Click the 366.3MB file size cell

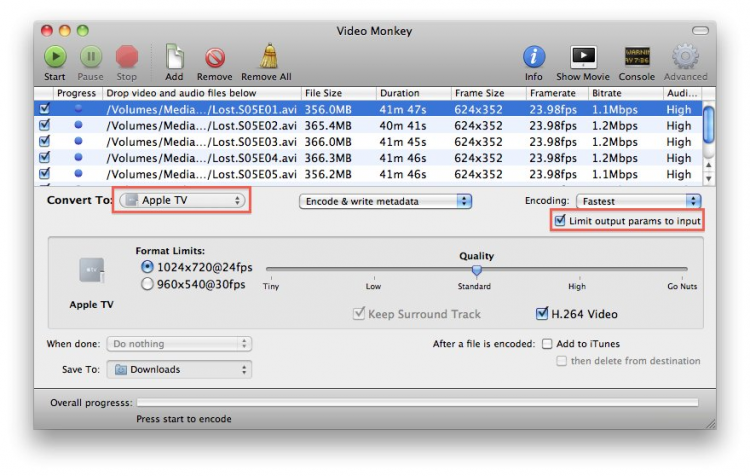(x=328, y=158)
